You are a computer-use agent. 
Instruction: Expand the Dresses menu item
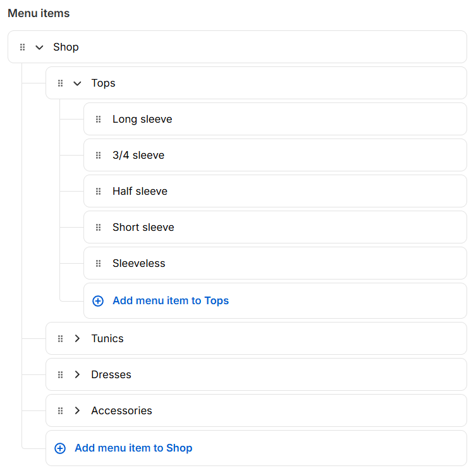click(78, 375)
